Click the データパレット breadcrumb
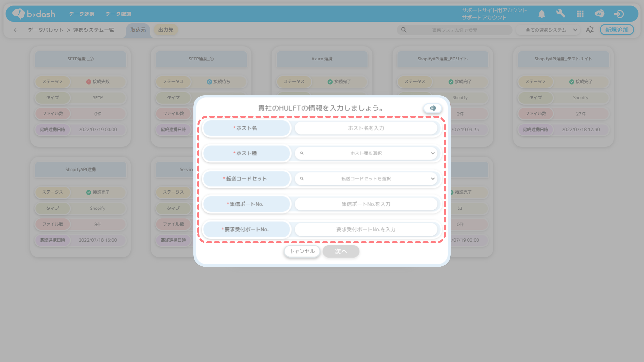644x362 pixels. coord(45,30)
